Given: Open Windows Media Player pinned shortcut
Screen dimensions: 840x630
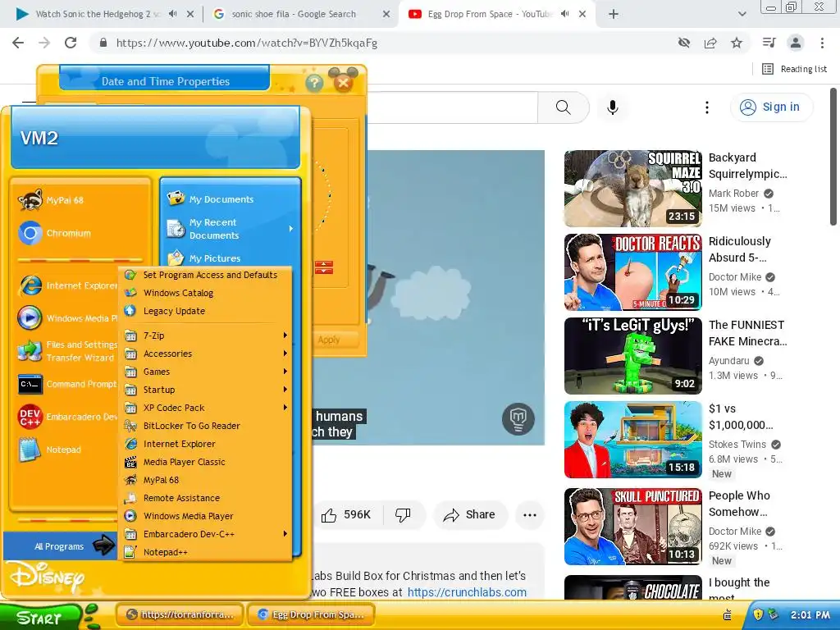Looking at the screenshot, I should pos(67,318).
